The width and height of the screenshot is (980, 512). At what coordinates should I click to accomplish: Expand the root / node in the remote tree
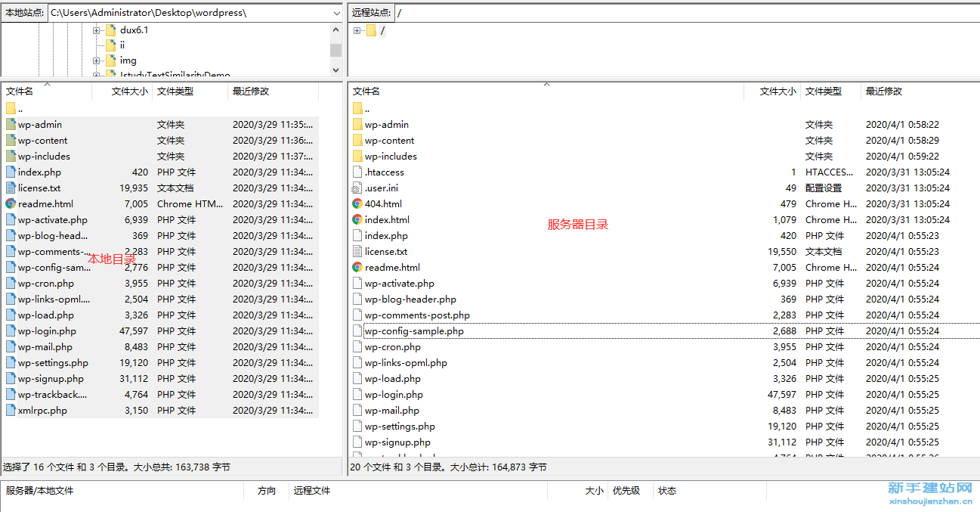357,30
